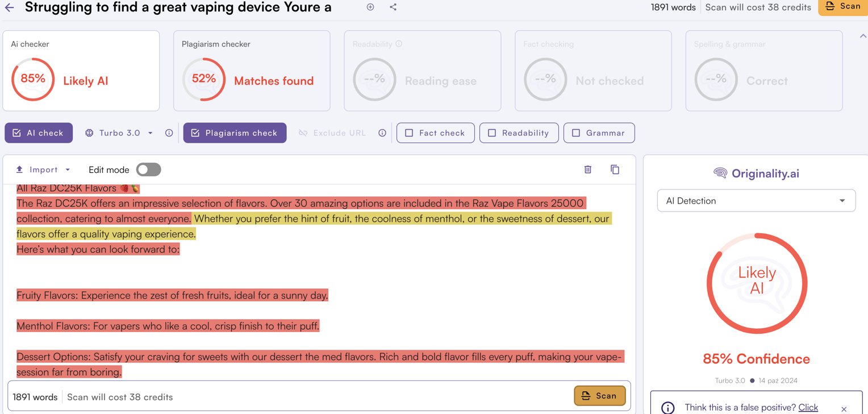This screenshot has width=868, height=414.
Task: Open the Ai checker score card
Action: (x=81, y=71)
